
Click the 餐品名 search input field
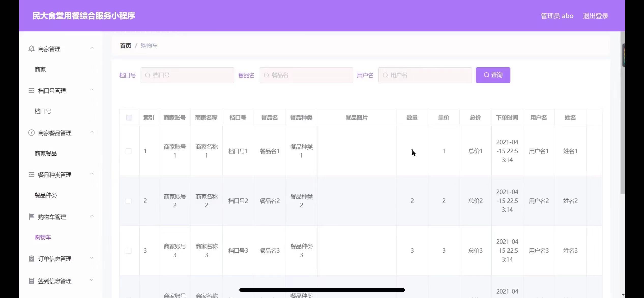306,75
